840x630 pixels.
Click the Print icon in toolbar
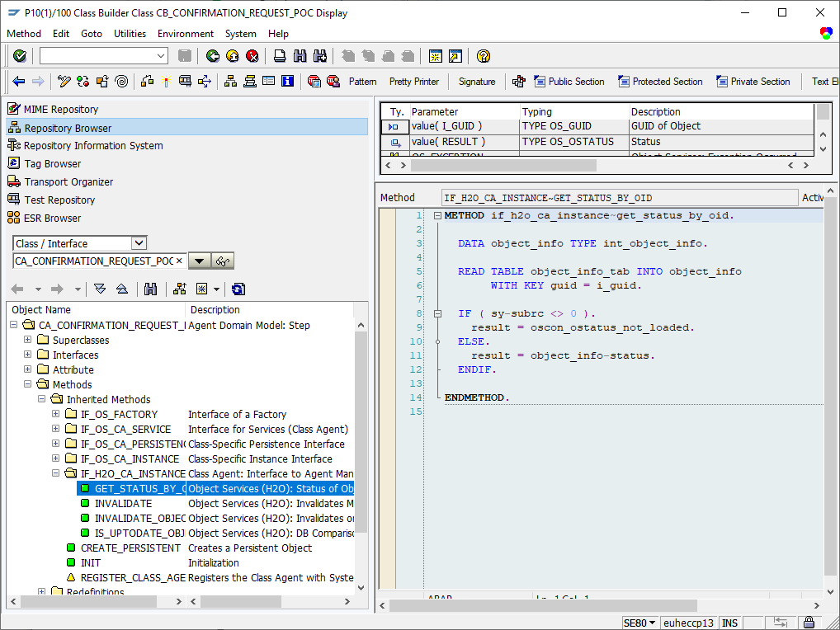click(280, 56)
